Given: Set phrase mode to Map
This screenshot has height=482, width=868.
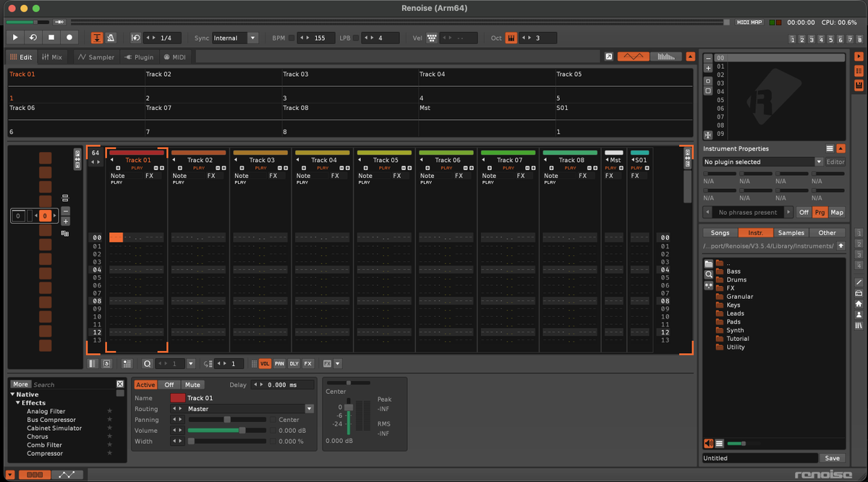Looking at the screenshot, I should point(837,212).
